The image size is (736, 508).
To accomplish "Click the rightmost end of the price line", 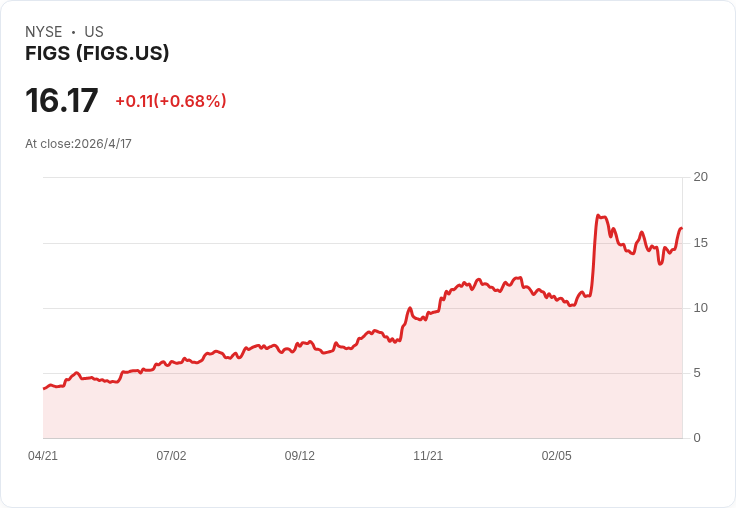I will [681, 228].
